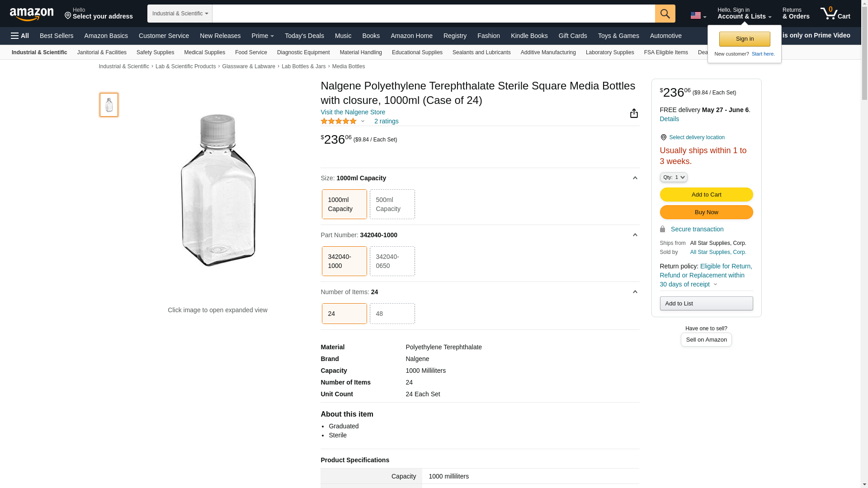
Task: Click the share icon
Action: pyautogui.click(x=634, y=113)
